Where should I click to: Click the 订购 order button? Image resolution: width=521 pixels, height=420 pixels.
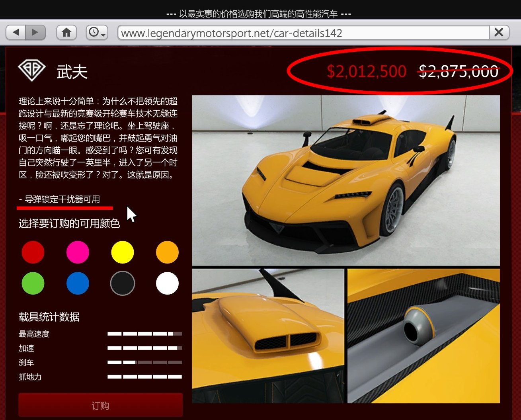(100, 406)
